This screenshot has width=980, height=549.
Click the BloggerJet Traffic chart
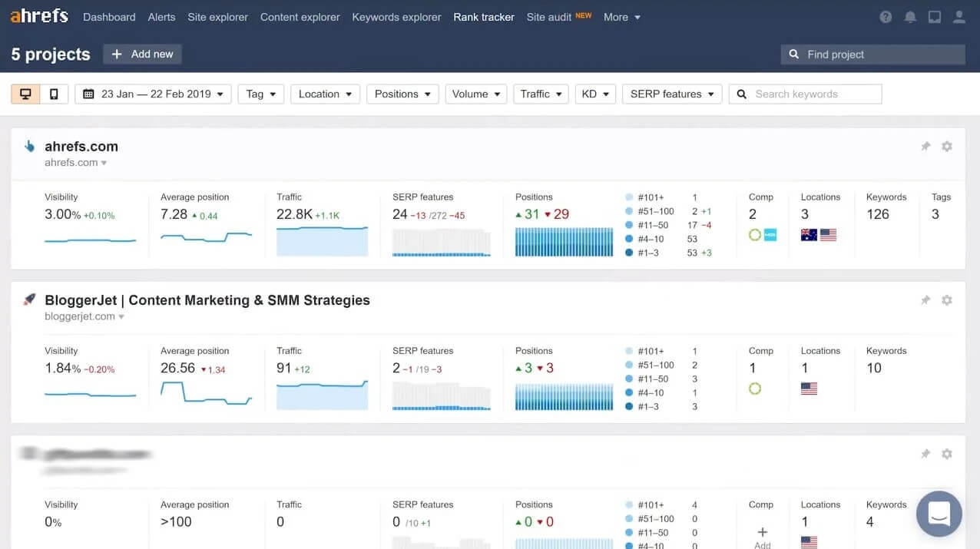point(323,395)
